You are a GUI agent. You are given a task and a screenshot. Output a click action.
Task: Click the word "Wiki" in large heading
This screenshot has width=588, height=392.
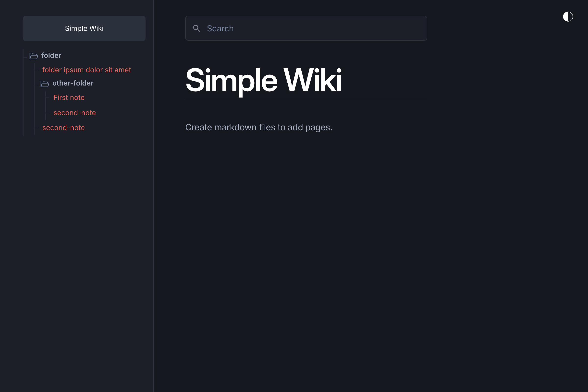tap(313, 81)
